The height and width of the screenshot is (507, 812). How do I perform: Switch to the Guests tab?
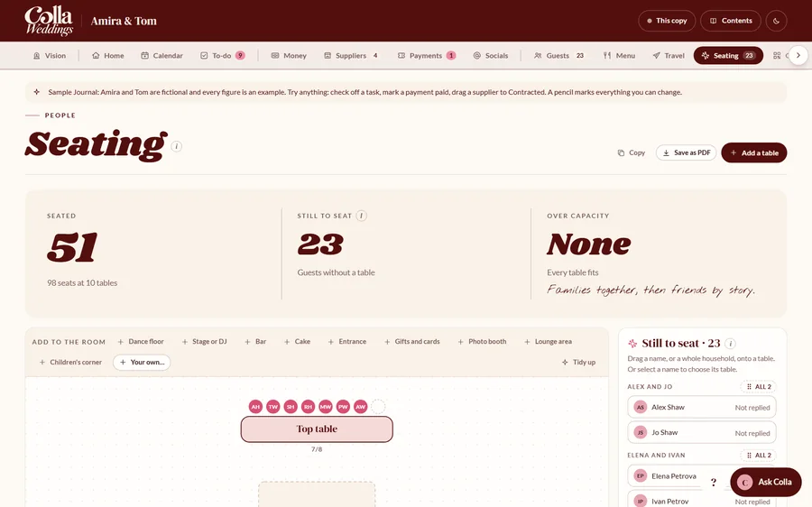coord(558,55)
